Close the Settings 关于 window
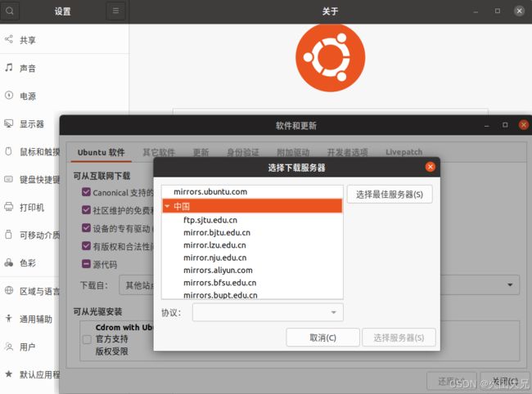The height and width of the screenshot is (394, 532). [519, 11]
